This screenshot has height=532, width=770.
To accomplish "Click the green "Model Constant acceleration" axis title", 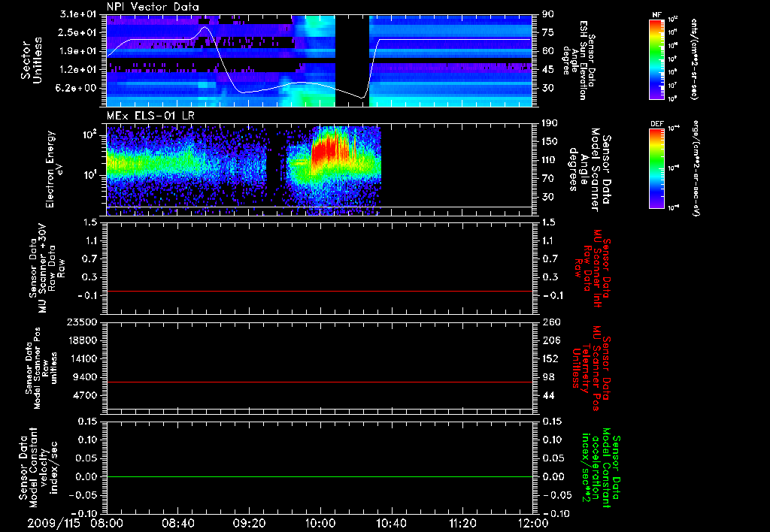I will [600, 469].
